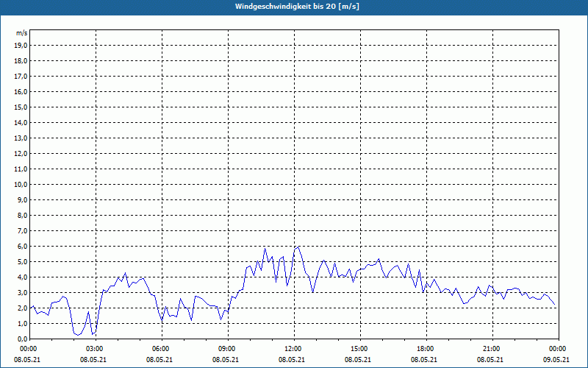Select the 5,0 y-axis label
Image resolution: width=588 pixels, height=368 pixels.
click(x=22, y=261)
